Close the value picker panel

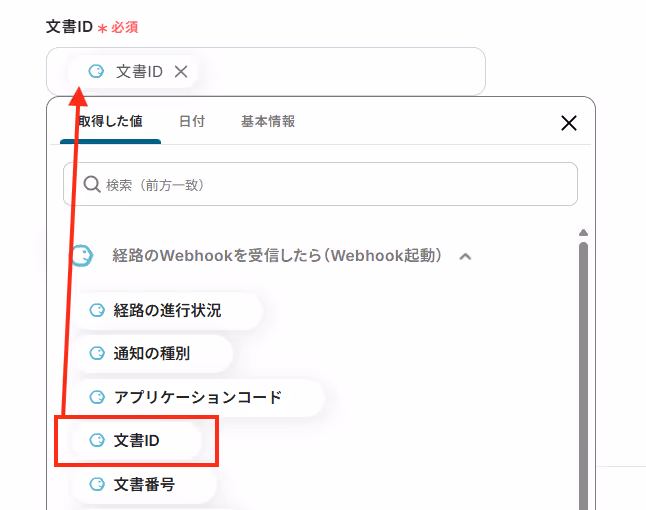(x=569, y=123)
